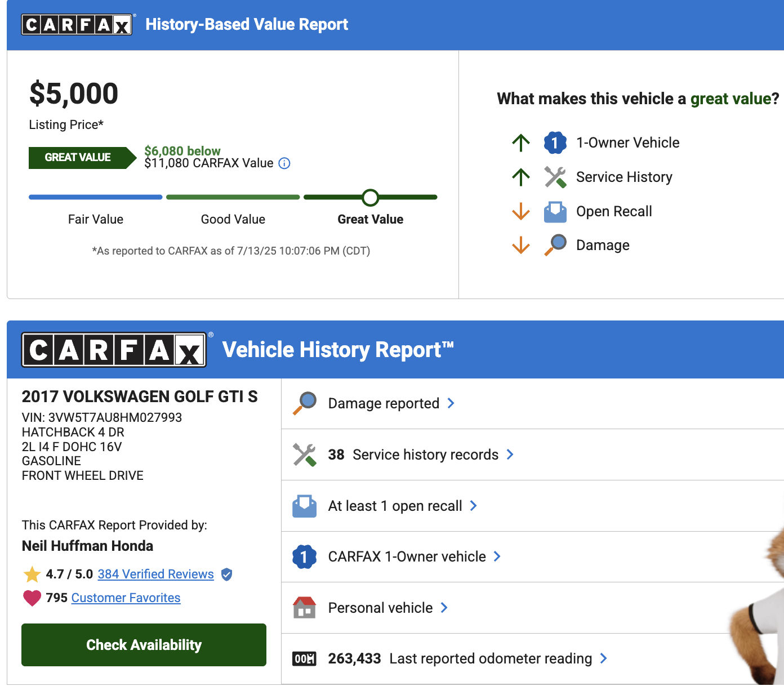784x686 pixels.
Task: Click the magnifier icon beside Damage reported
Action: 305,403
